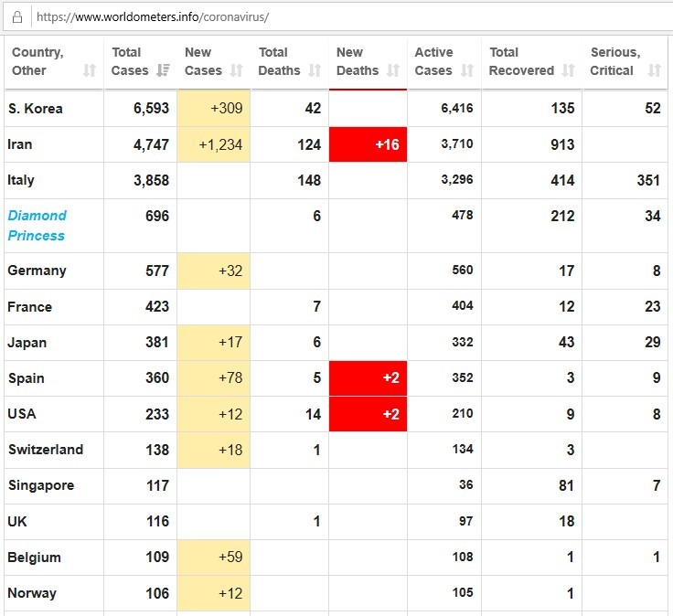Sort table by Total Deaths arrows
This screenshot has width=673, height=616.
tap(315, 70)
